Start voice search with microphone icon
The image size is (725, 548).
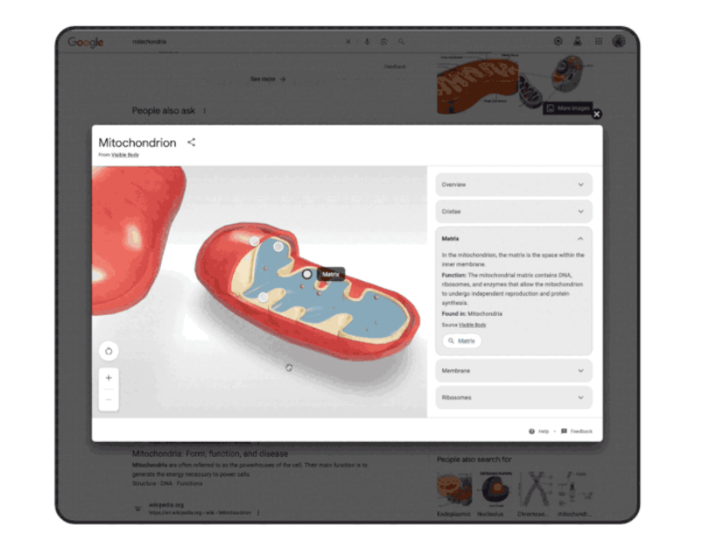pos(367,42)
